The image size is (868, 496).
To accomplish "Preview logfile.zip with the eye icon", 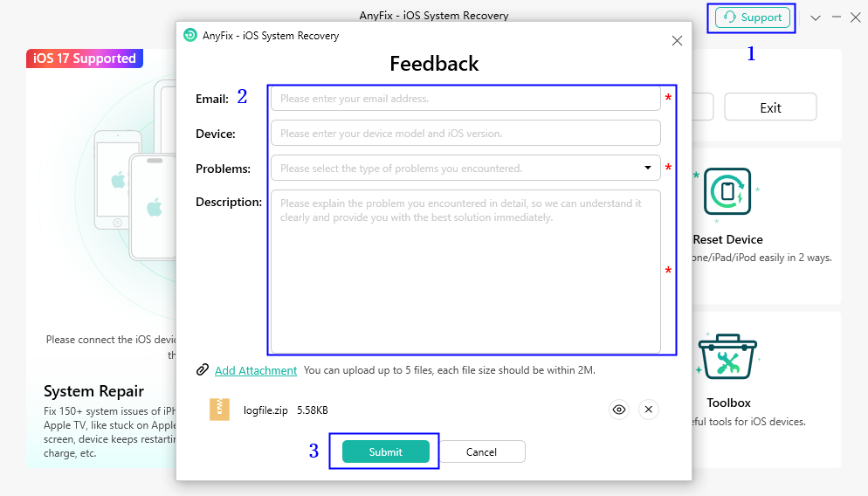I will pos(619,410).
